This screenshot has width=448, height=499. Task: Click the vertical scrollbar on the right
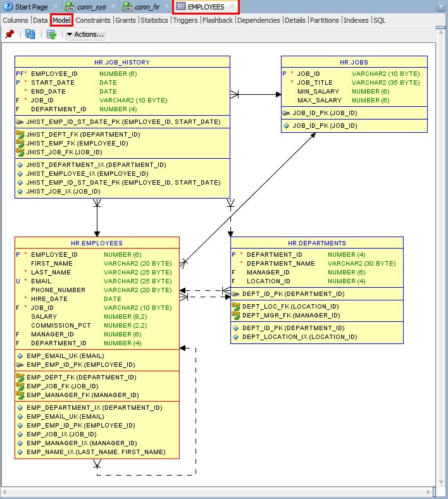coord(442,253)
